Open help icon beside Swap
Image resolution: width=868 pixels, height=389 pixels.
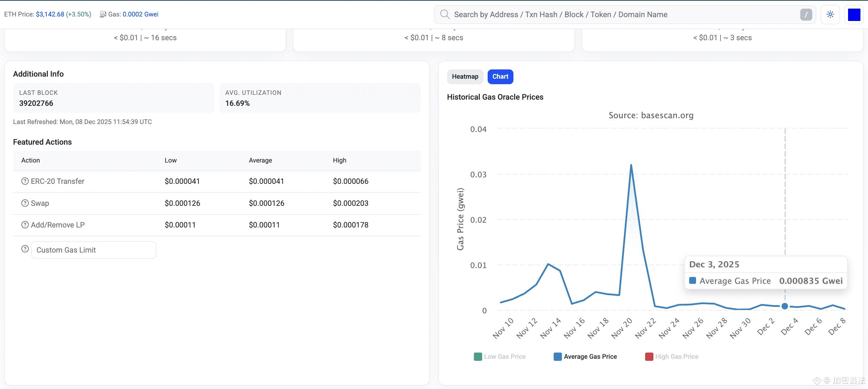coord(25,203)
